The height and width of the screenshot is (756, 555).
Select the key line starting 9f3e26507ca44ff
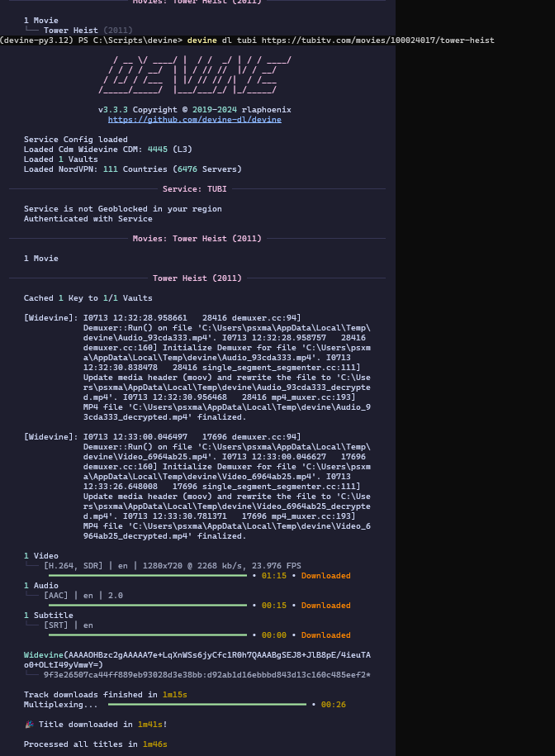(x=207, y=675)
